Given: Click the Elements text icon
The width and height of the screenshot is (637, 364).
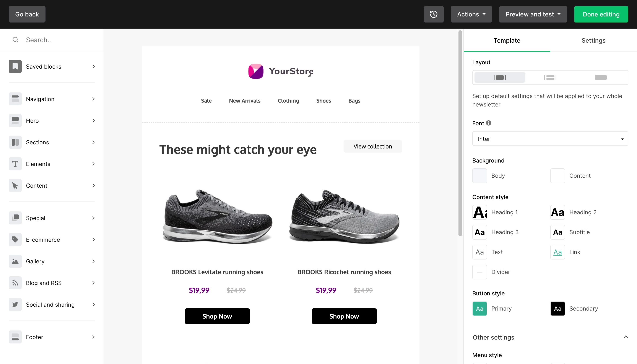Looking at the screenshot, I should (15, 164).
